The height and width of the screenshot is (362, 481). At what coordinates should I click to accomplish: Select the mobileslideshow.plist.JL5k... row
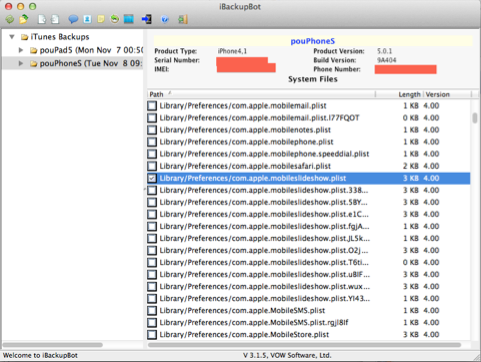pos(309,238)
